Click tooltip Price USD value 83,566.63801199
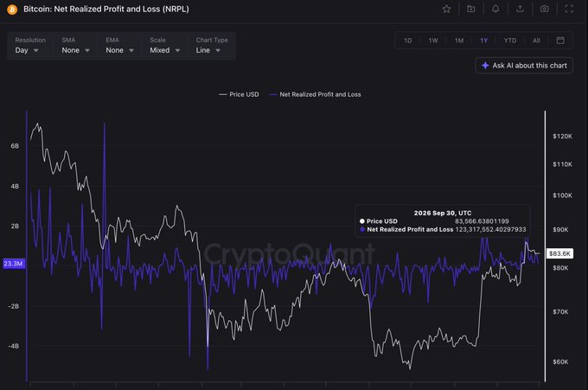Viewport: 588px width, 390px height. point(482,221)
